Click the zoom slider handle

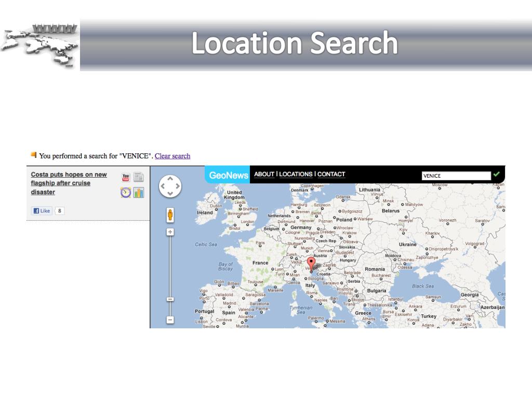170,299
